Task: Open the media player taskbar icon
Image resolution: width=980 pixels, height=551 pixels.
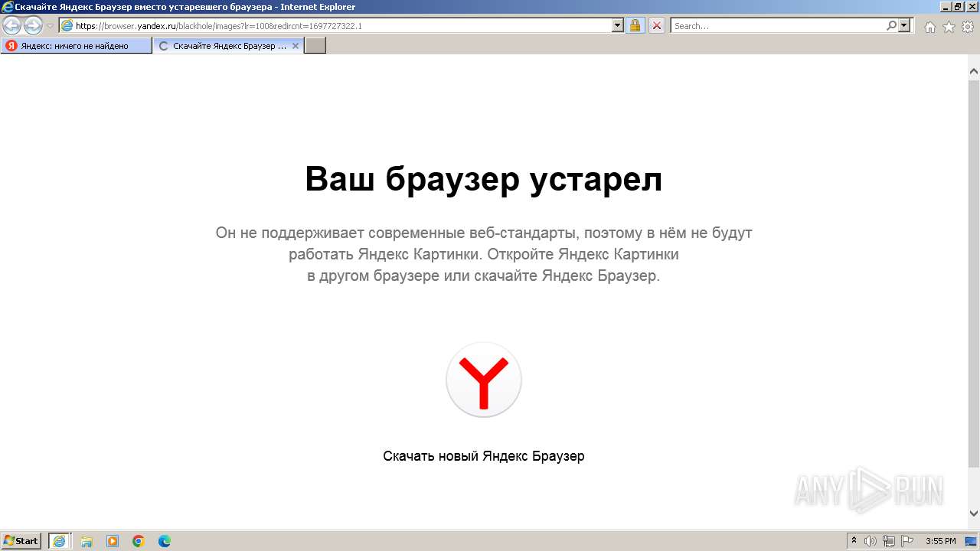Action: click(x=113, y=541)
